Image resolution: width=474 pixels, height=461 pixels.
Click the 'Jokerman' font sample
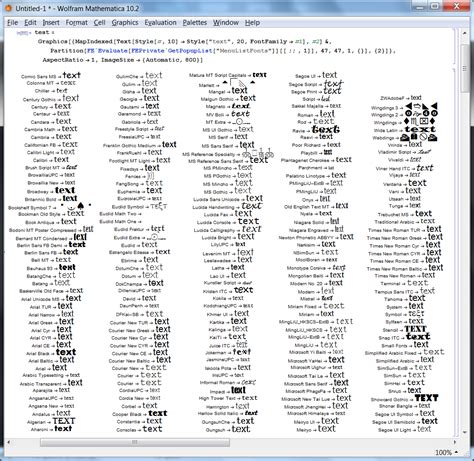click(228, 352)
